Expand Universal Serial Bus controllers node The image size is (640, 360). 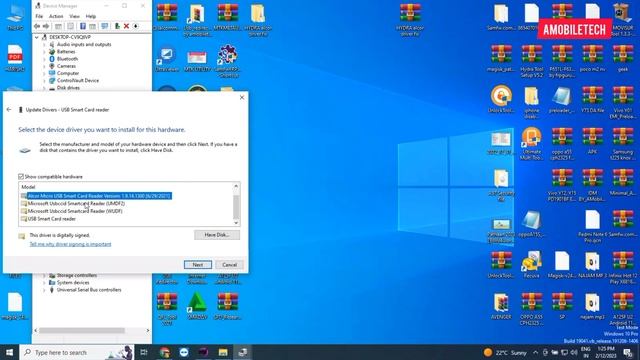[x=44, y=290]
